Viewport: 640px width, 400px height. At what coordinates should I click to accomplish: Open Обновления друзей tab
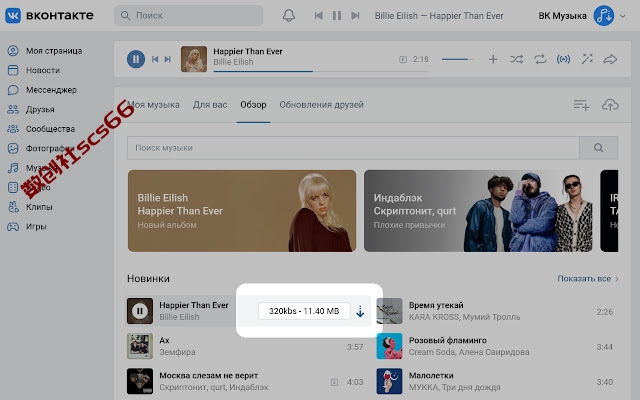pyautogui.click(x=321, y=105)
